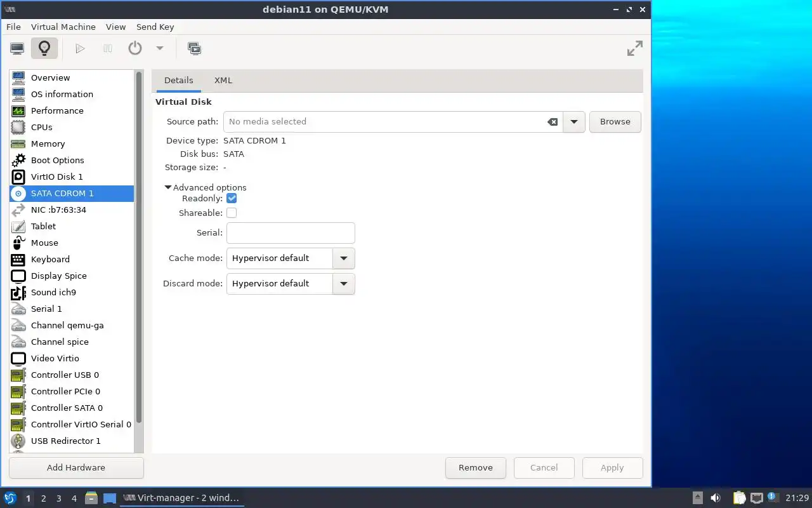Show the graphical console view
Screen dimensions: 812x508
pyautogui.click(x=17, y=48)
